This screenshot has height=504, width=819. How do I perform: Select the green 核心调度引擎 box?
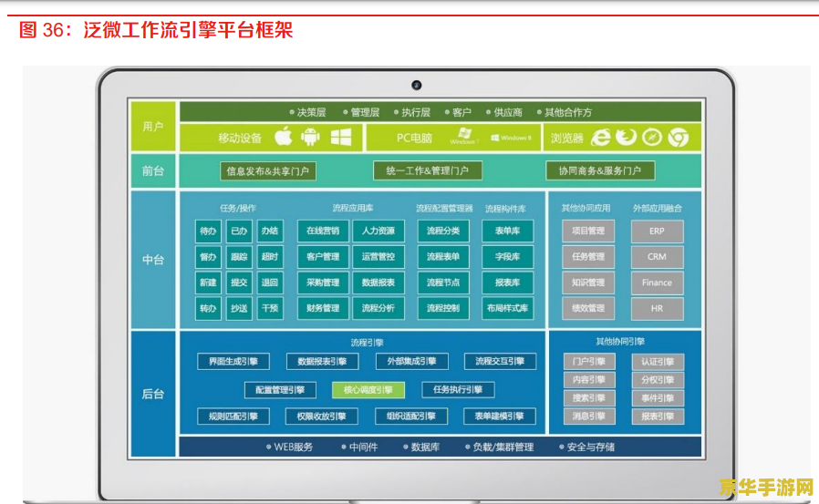pos(368,390)
